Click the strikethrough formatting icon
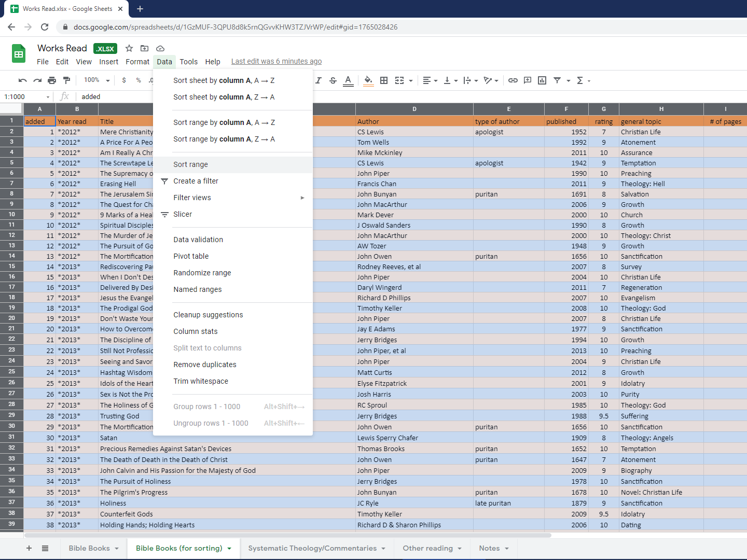The height and width of the screenshot is (560, 747). click(333, 80)
